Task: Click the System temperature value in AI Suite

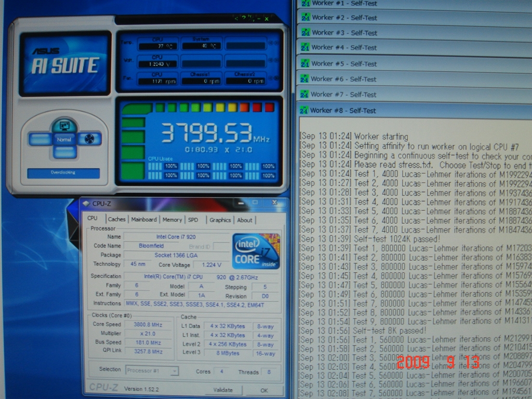Action: (202, 46)
